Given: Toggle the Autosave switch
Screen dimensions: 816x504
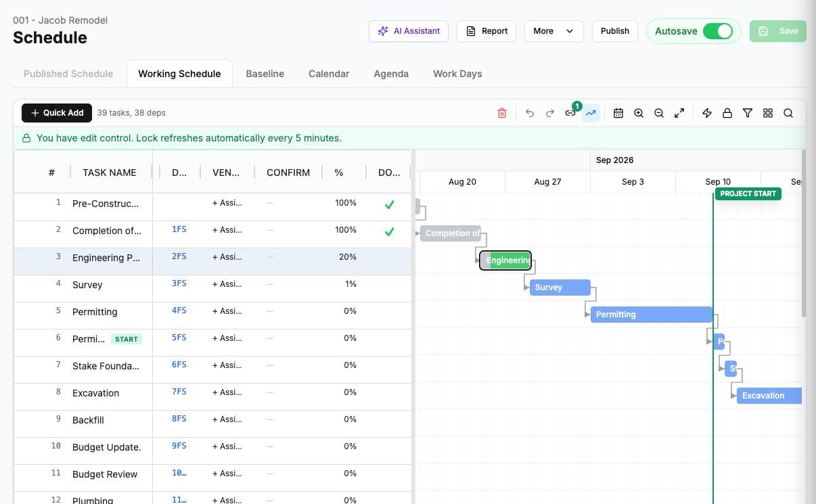Looking at the screenshot, I should [717, 31].
